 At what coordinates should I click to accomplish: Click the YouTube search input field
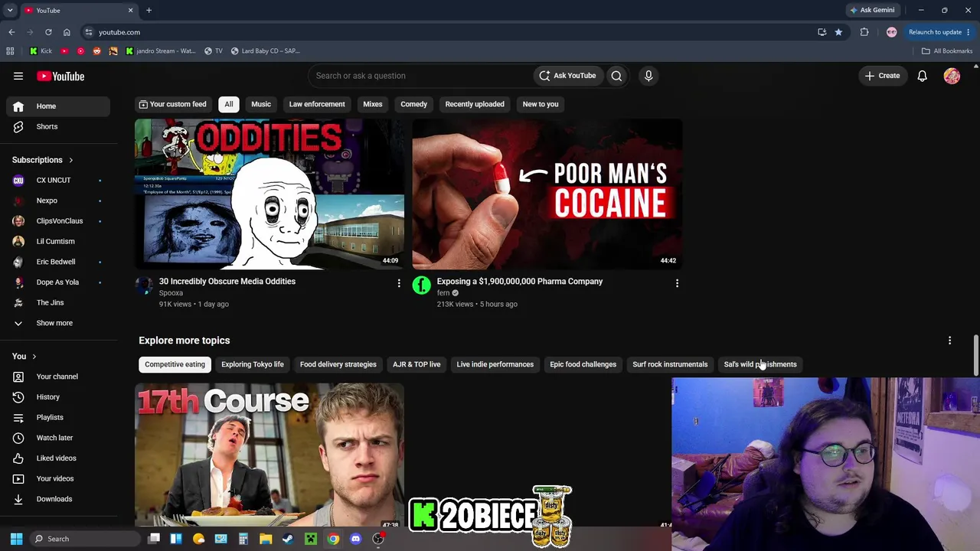tap(420, 76)
